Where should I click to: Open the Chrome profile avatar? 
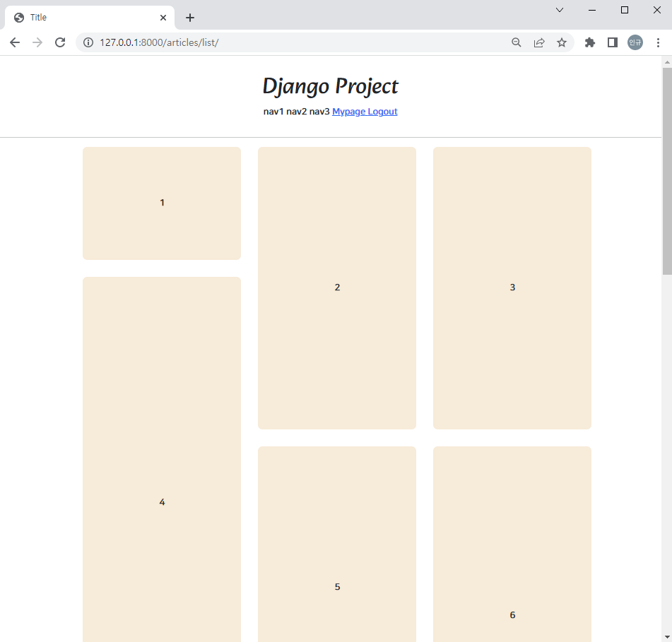coord(635,42)
